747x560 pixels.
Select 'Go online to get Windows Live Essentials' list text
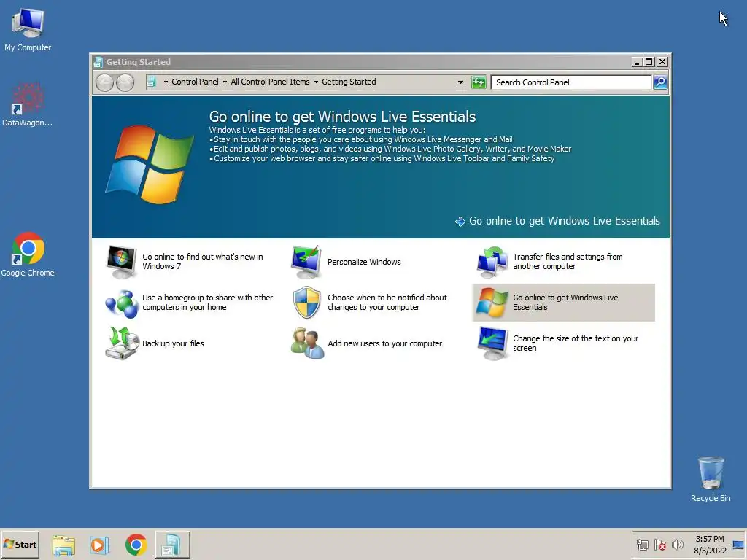[565, 303]
